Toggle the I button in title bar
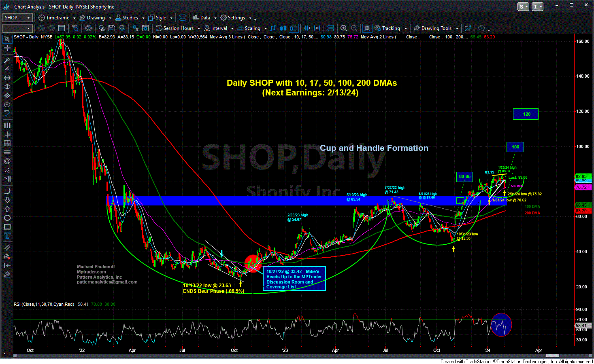 pos(537,6)
